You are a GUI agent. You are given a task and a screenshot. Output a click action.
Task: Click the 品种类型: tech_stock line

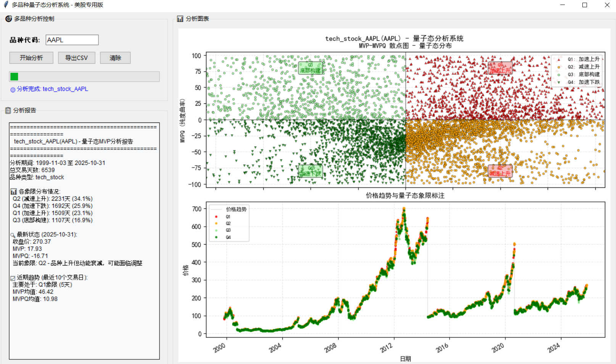click(x=37, y=177)
